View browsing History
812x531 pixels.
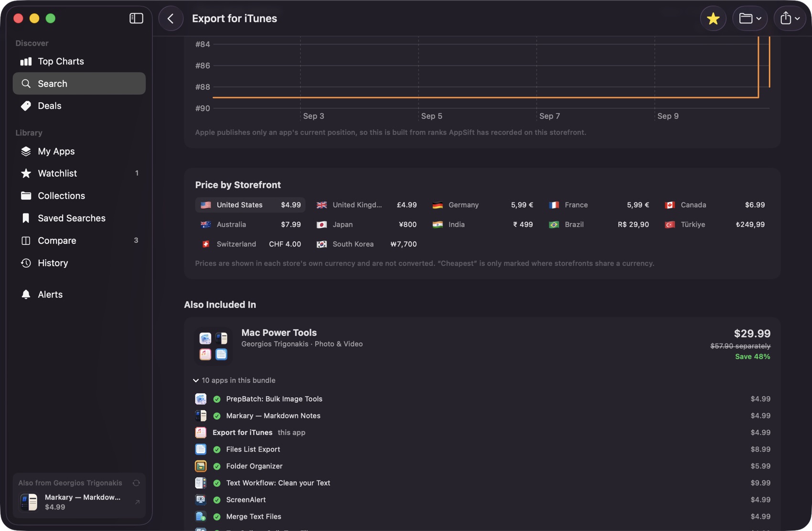pos(79,263)
